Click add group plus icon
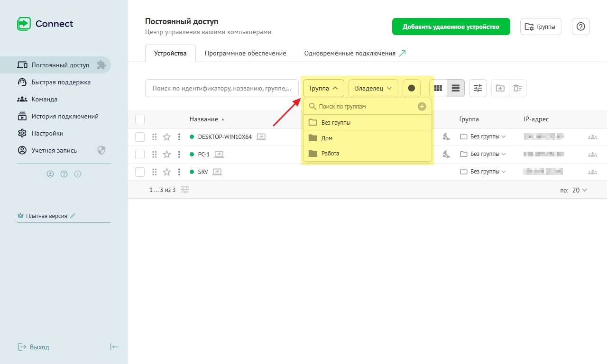Screen dimensions: 607x364 422,107
